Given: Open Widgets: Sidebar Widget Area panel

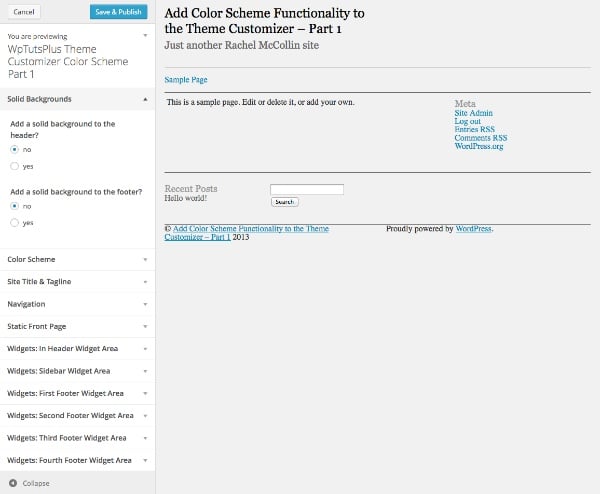Looking at the screenshot, I should (x=78, y=371).
